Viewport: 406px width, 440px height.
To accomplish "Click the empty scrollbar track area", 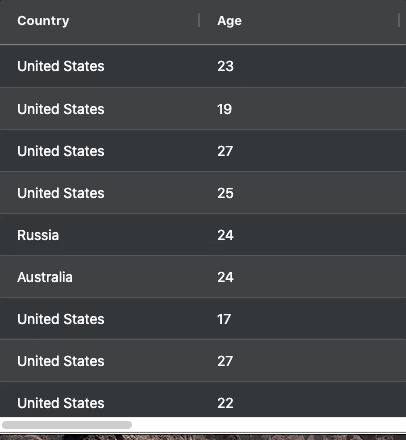I will (269, 425).
